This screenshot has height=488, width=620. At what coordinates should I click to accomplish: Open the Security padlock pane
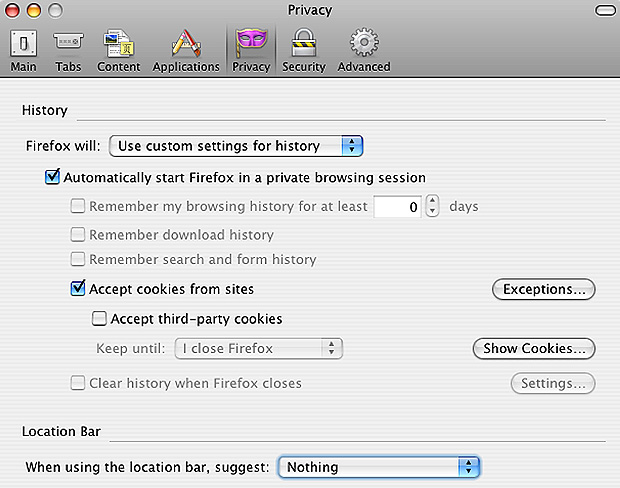click(x=303, y=51)
